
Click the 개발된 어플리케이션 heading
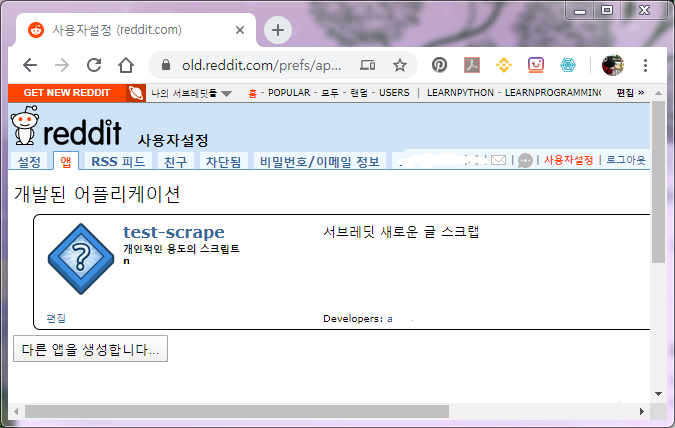97,195
